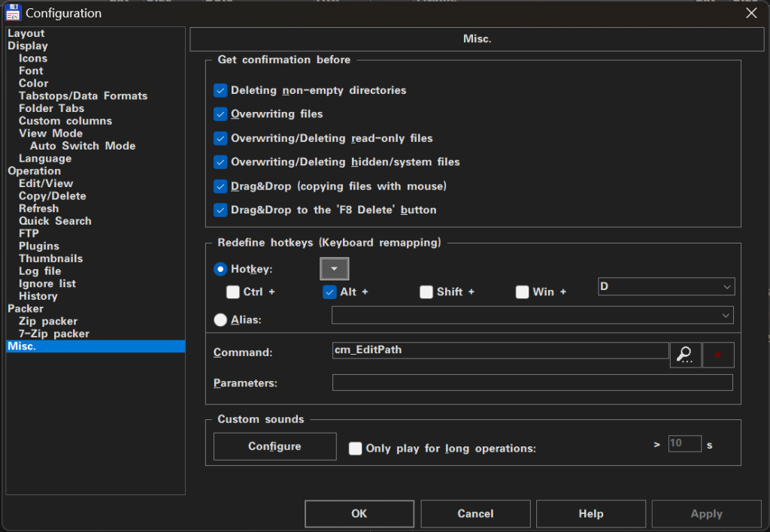770x532 pixels.
Task: Select the Hotkey radio button
Action: point(220,269)
